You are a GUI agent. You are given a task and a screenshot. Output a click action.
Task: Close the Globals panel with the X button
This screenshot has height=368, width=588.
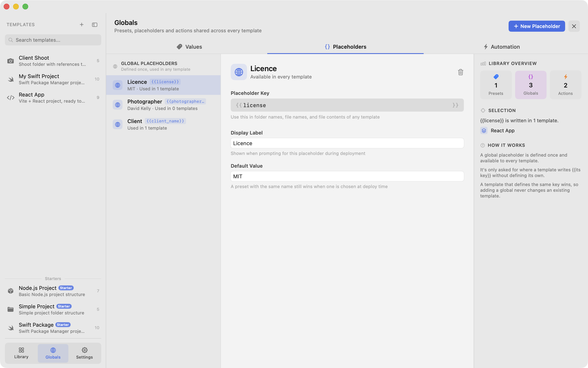pyautogui.click(x=574, y=26)
